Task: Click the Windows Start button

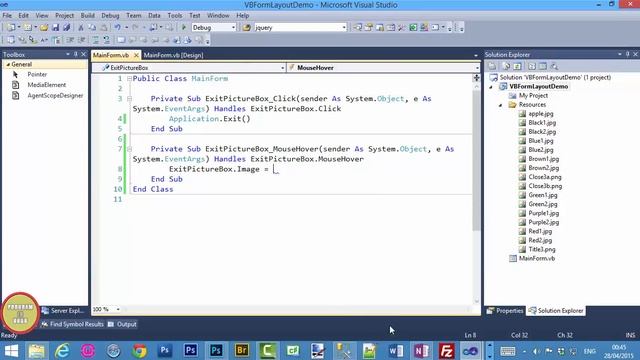Action: point(11,351)
